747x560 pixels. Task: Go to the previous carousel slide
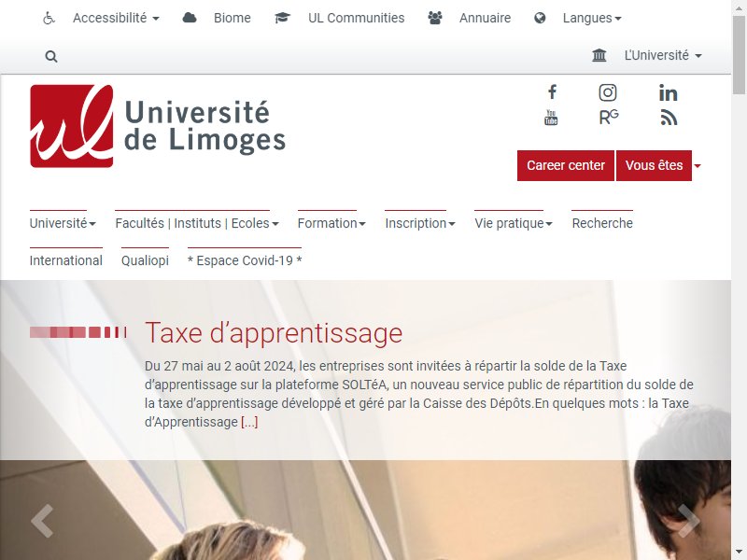click(42, 521)
